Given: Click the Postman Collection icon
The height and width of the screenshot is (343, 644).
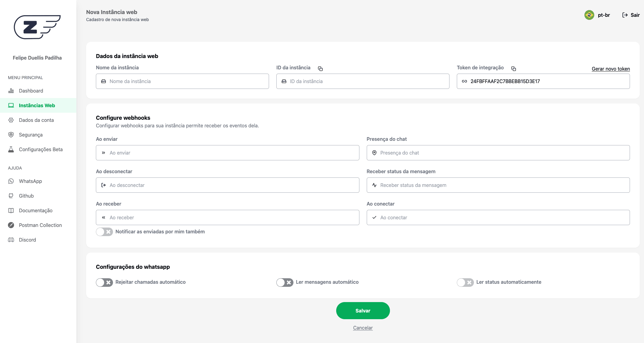Looking at the screenshot, I should (x=11, y=225).
